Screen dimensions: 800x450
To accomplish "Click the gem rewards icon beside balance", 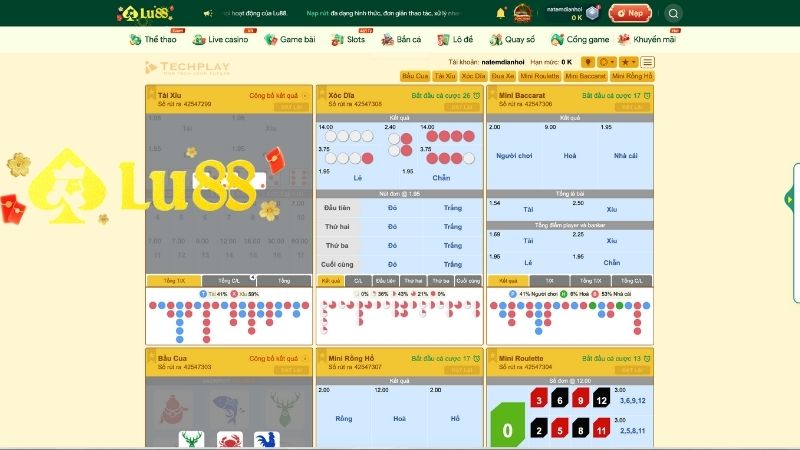I will point(592,13).
